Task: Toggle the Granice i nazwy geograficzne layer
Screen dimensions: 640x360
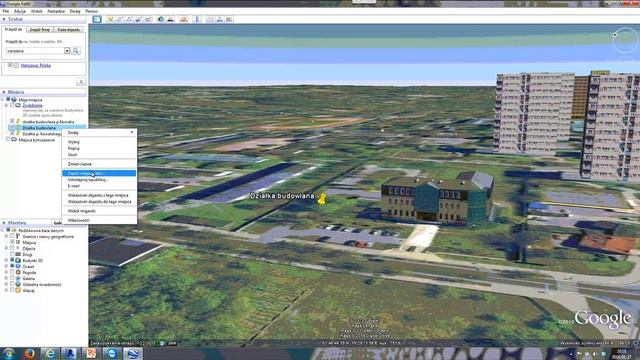Action: (x=12, y=236)
